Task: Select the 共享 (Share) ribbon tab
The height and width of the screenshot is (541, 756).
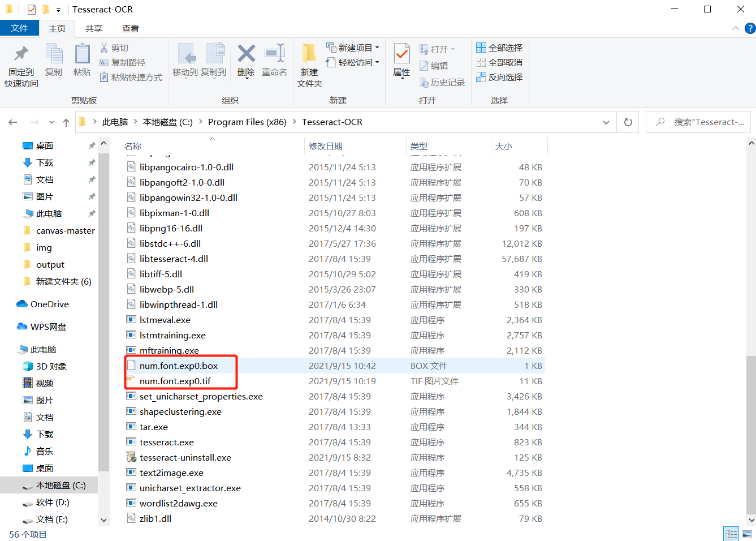Action: click(94, 28)
